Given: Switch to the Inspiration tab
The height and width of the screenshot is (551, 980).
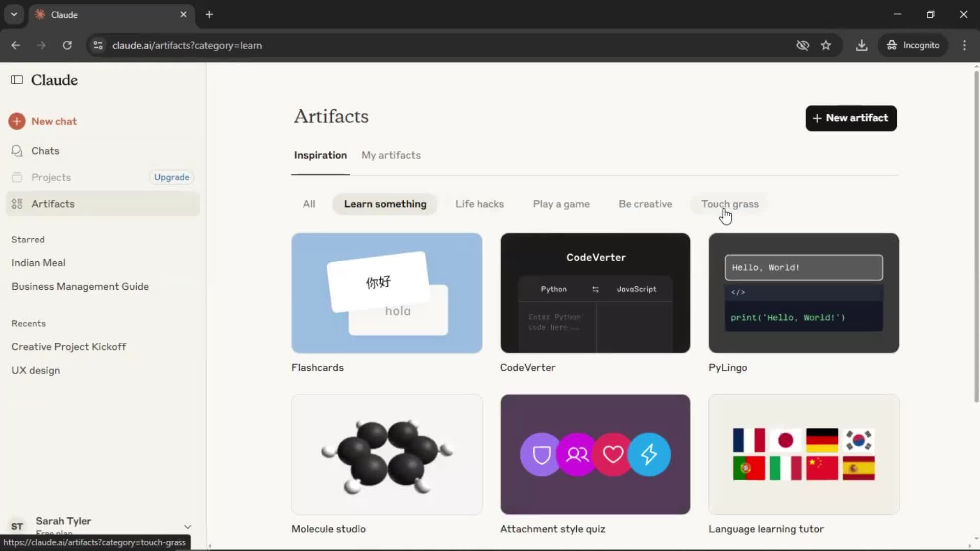Looking at the screenshot, I should pyautogui.click(x=321, y=156).
